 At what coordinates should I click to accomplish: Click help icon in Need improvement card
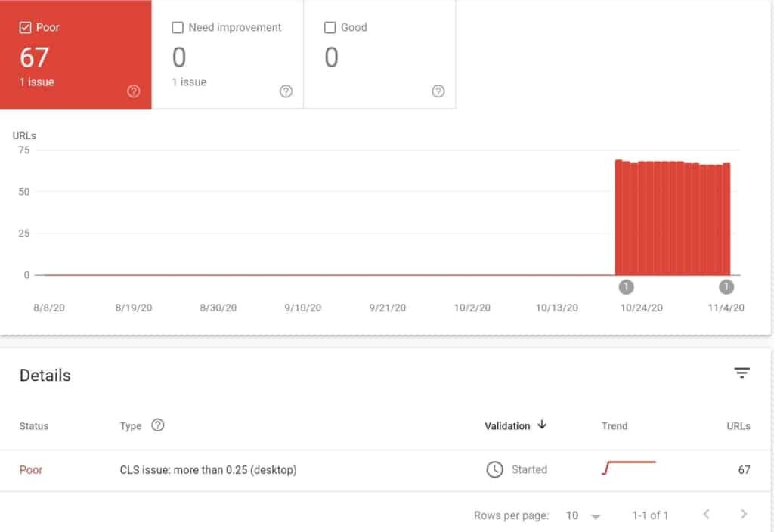(x=286, y=91)
